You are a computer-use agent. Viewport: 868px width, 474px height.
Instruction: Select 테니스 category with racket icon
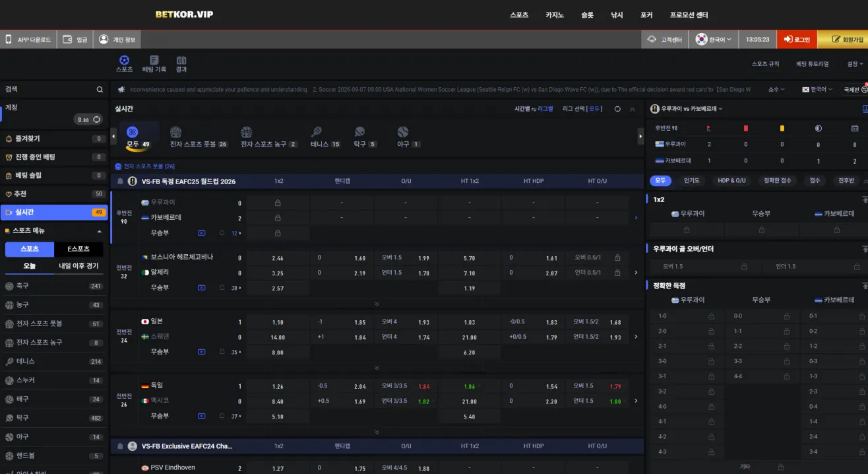pyautogui.click(x=317, y=132)
